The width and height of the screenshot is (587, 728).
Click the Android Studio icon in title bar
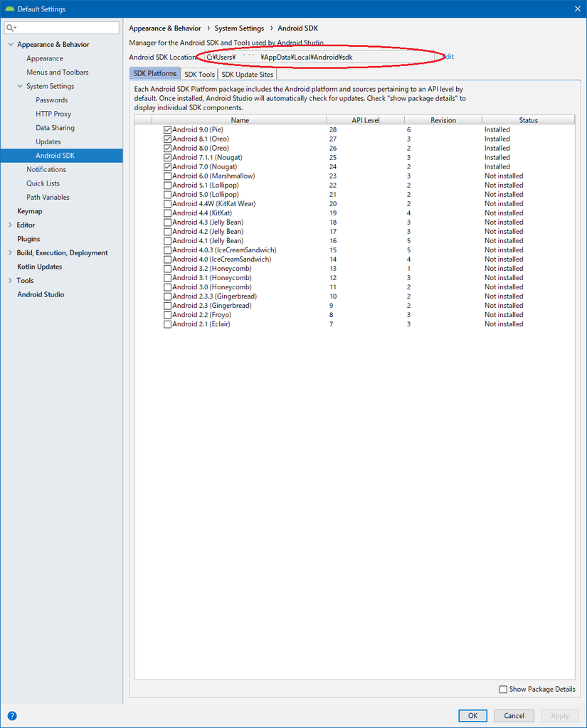click(9, 9)
